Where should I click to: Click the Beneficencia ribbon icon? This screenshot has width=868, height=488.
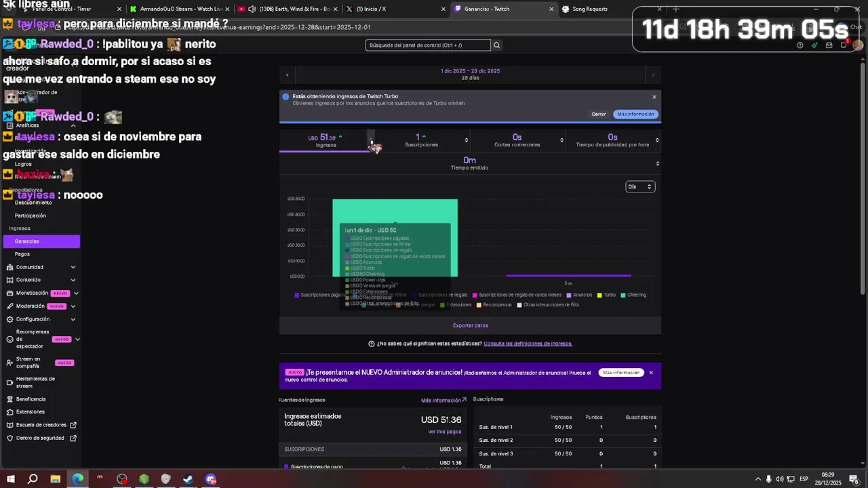(x=9, y=399)
